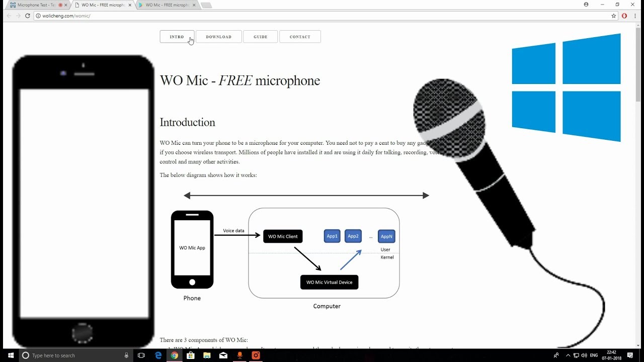Click the 'WO Mic Virtual Device' box

pyautogui.click(x=329, y=282)
